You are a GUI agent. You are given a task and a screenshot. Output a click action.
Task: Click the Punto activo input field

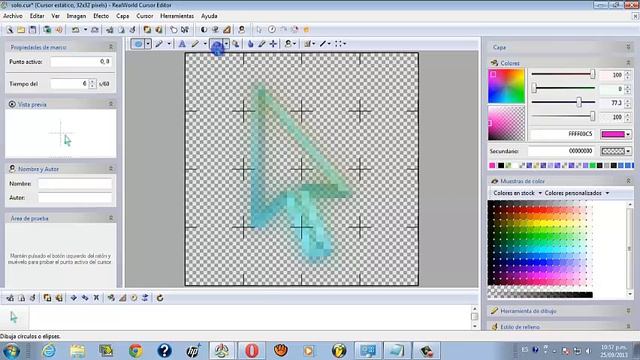click(81, 62)
